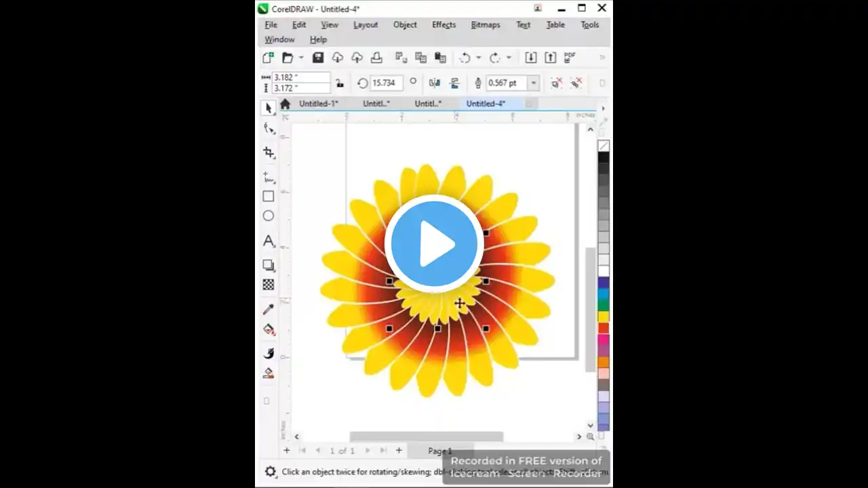
Task: Select the Rectangle tool
Action: pyautogui.click(x=269, y=197)
